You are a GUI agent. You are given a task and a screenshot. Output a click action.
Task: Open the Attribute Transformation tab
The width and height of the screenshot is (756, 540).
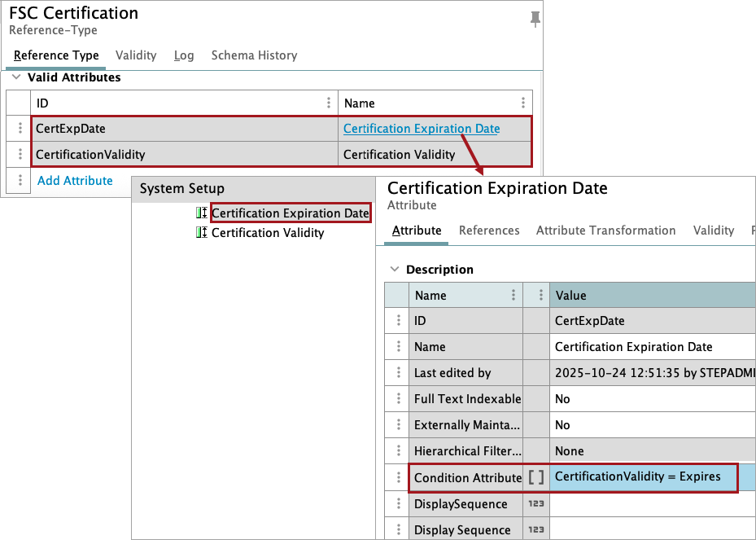605,230
